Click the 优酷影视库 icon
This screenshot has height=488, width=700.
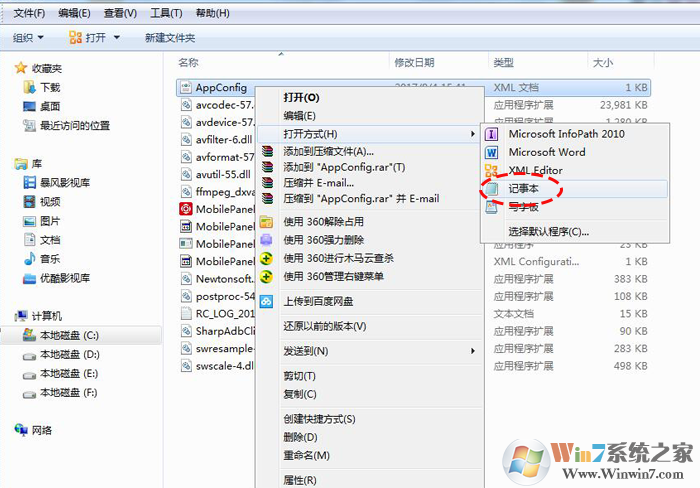29,279
